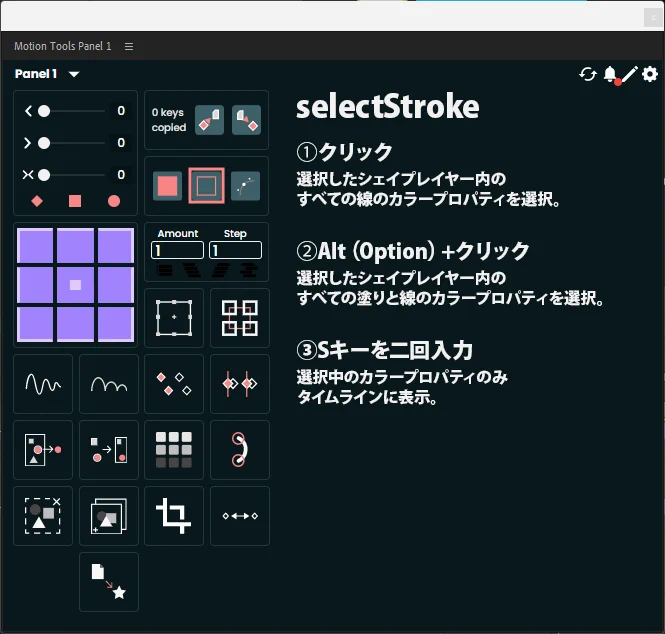665x634 pixels.
Task: Click the merge shapes into layer icon
Action: click(109, 450)
